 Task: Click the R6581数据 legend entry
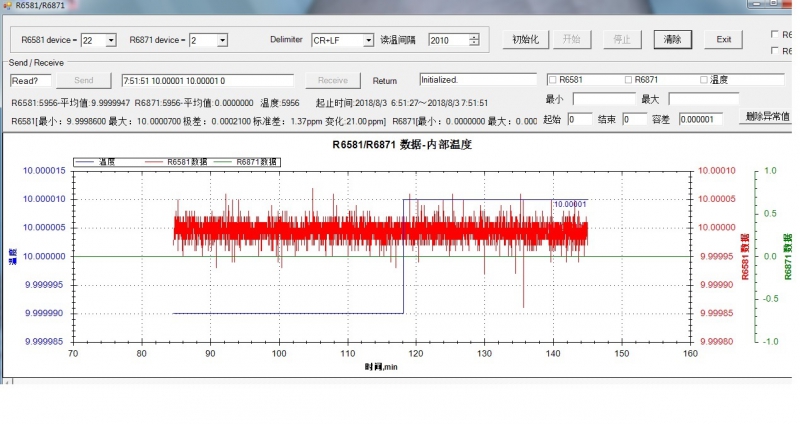pyautogui.click(x=173, y=160)
